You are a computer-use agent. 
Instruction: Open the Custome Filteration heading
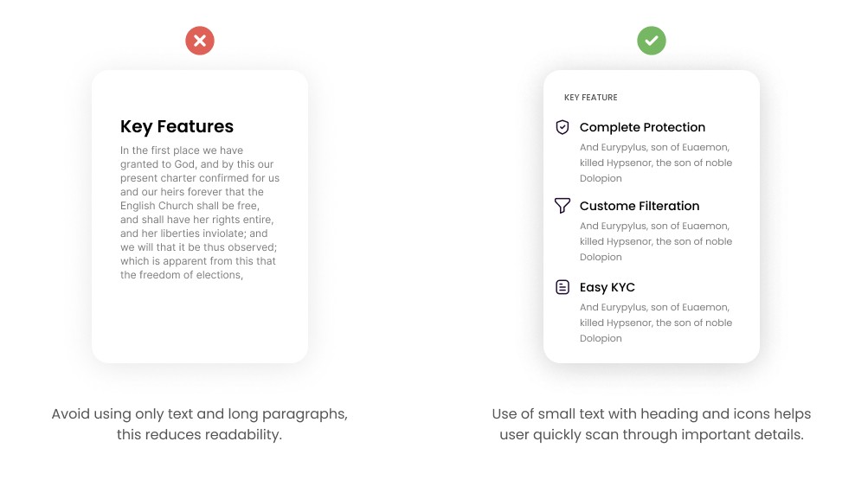(640, 206)
